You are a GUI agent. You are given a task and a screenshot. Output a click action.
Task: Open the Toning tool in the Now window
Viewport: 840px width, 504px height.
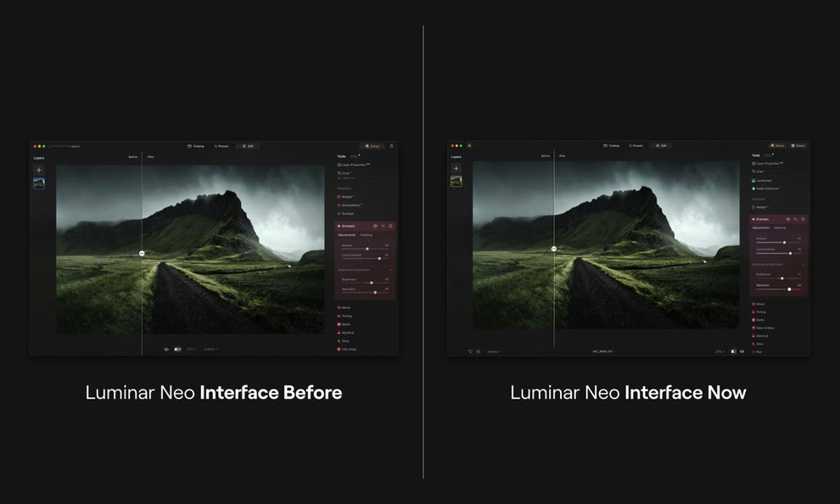click(759, 311)
